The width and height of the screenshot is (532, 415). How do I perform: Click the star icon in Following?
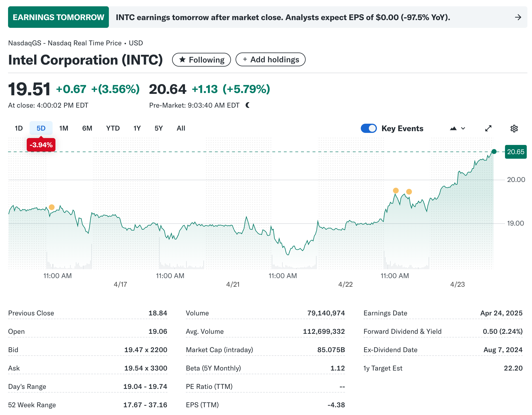pos(182,59)
